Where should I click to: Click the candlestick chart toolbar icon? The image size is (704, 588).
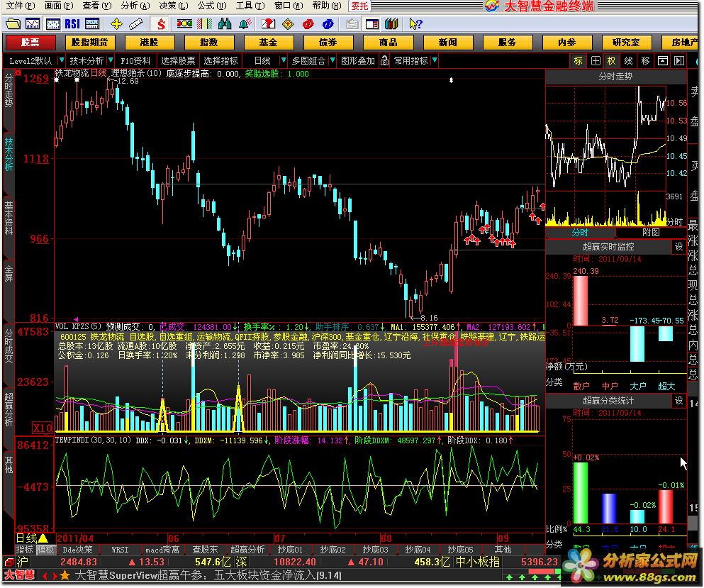tap(52, 24)
